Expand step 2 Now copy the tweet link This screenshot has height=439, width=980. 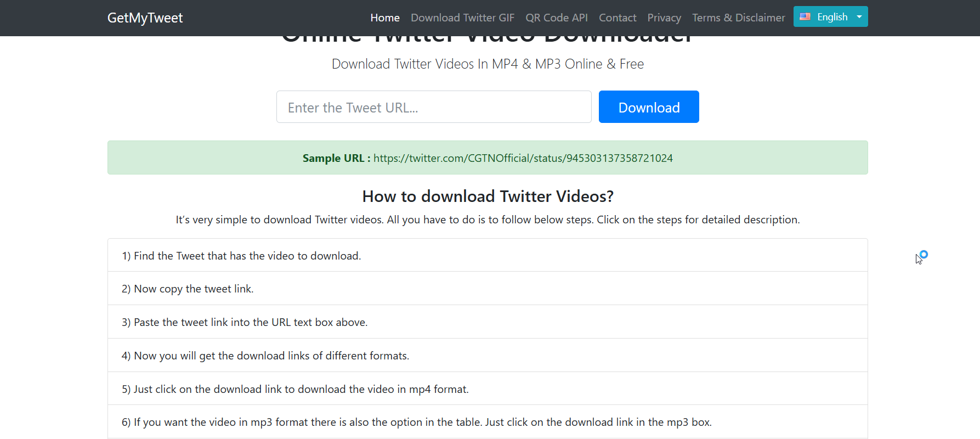point(188,289)
